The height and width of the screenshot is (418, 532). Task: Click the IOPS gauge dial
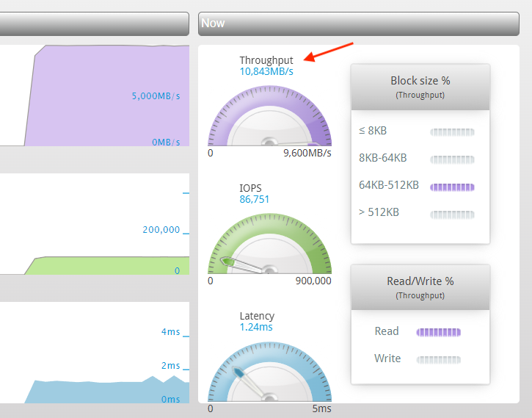pyautogui.click(x=270, y=243)
